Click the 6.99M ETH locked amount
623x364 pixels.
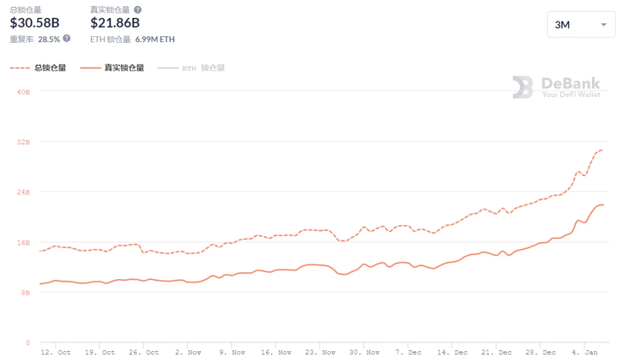(x=155, y=39)
